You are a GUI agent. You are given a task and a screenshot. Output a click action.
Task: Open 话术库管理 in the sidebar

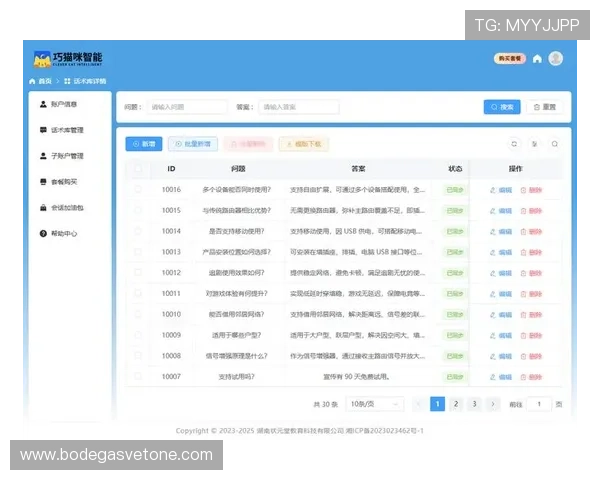click(62, 130)
